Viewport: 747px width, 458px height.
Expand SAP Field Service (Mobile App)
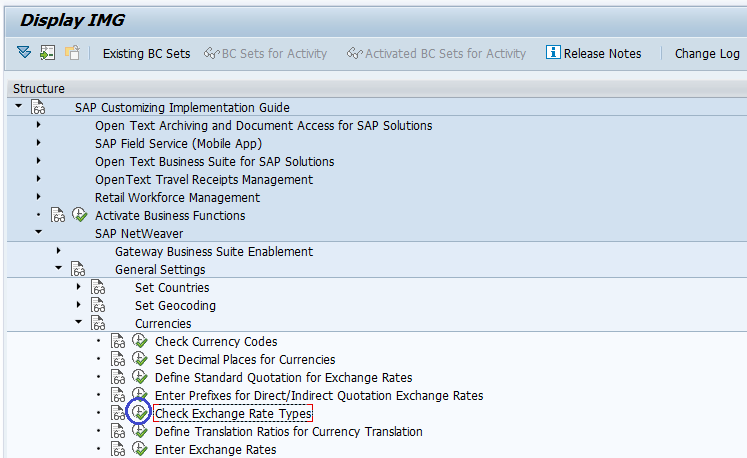[x=39, y=143]
